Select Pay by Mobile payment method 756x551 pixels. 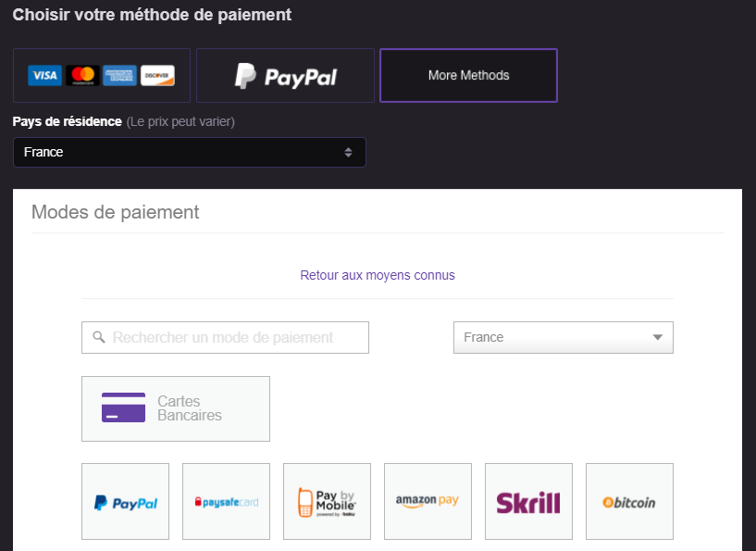327,501
